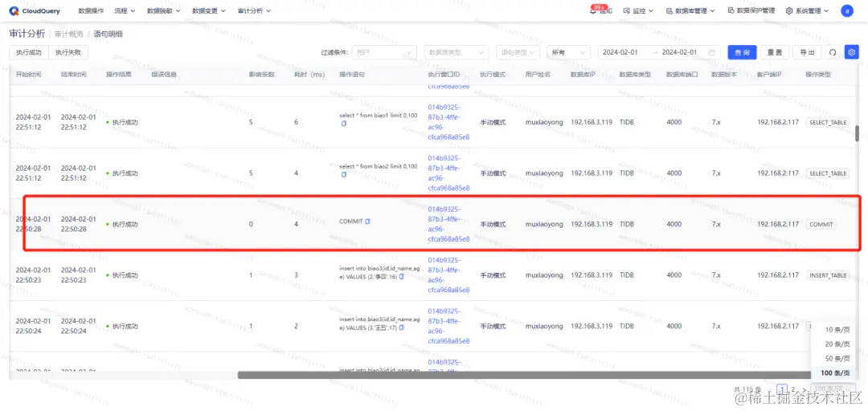This screenshot has height=411, width=868.
Task: Click copy icon under biao1 select statement
Action: pos(343,124)
